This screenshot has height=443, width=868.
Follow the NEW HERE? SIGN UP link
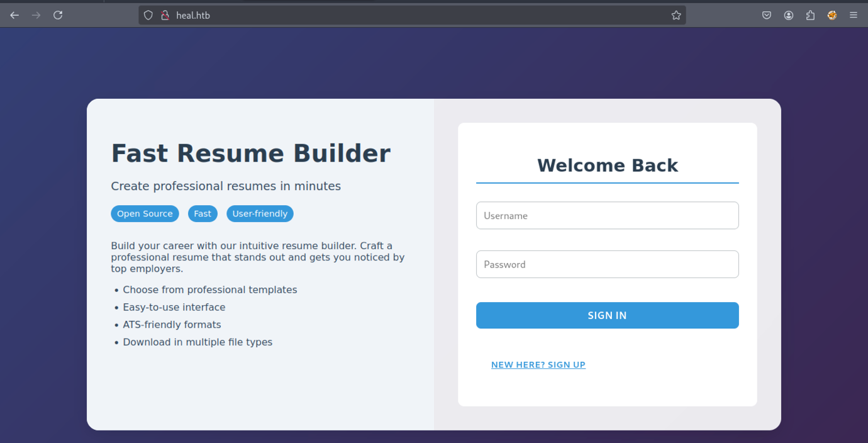(538, 365)
